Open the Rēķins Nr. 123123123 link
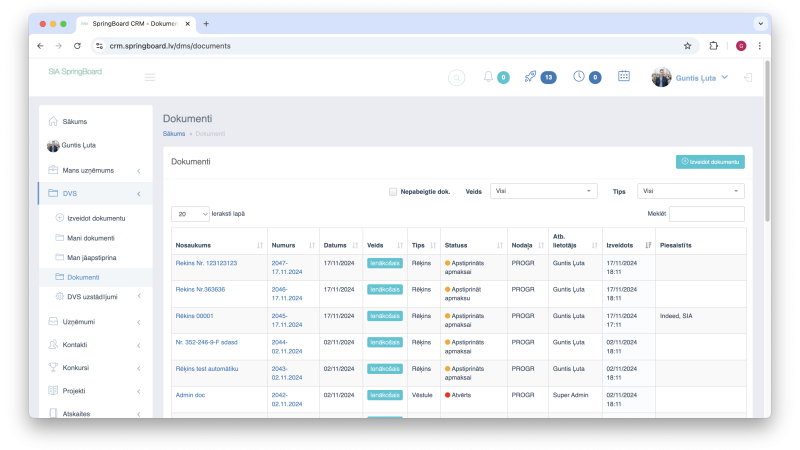 pos(206,263)
